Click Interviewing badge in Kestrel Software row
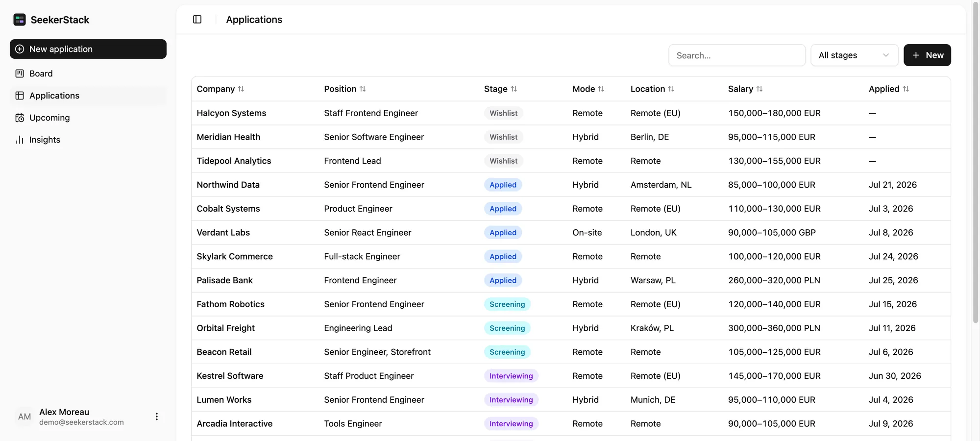This screenshot has height=441, width=980. (x=511, y=376)
